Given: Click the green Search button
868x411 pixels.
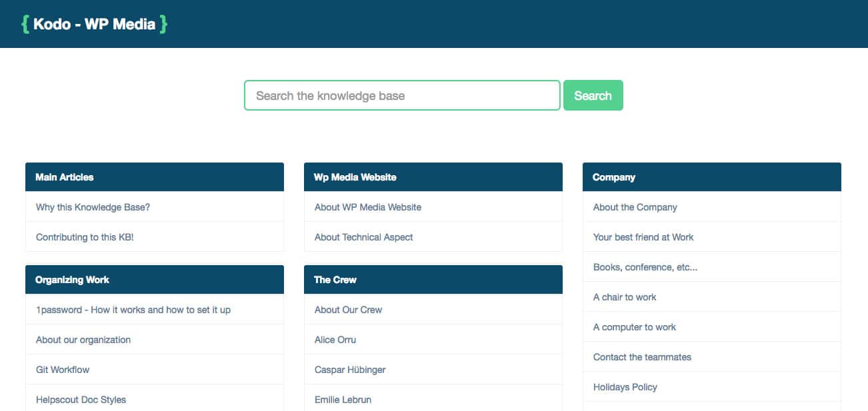Looking at the screenshot, I should point(593,95).
